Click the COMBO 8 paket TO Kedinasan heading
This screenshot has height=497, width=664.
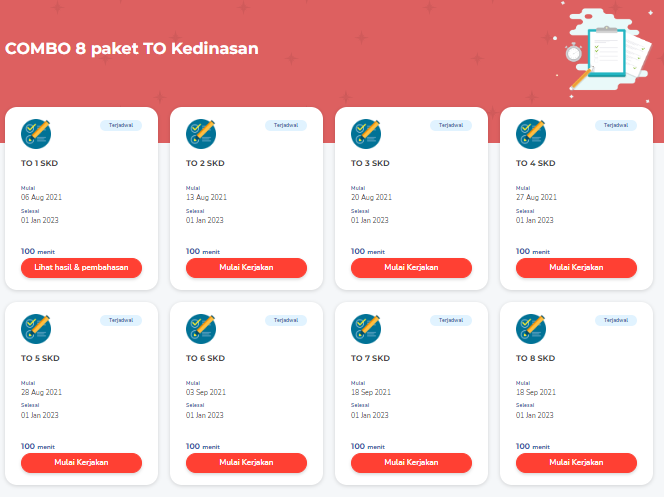click(132, 48)
